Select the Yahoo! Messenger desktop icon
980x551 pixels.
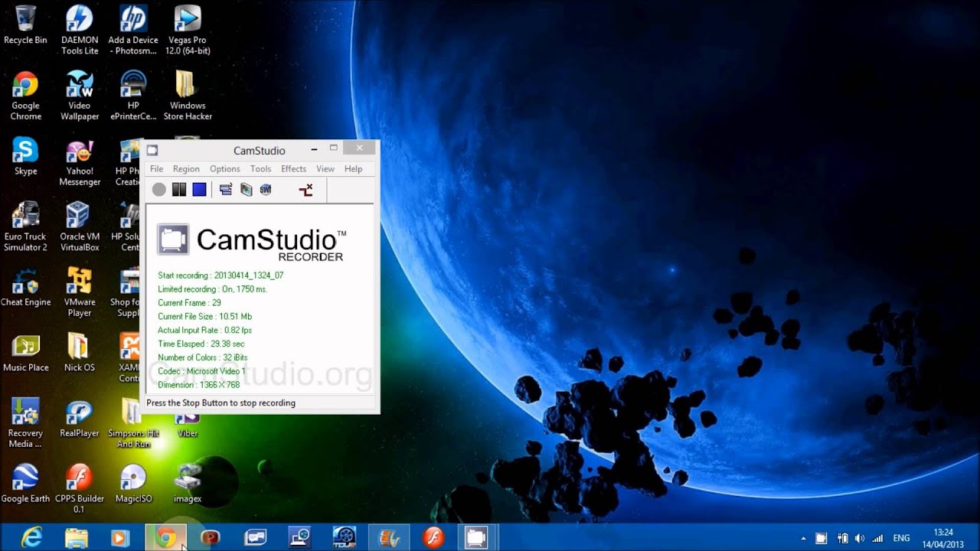coord(80,162)
